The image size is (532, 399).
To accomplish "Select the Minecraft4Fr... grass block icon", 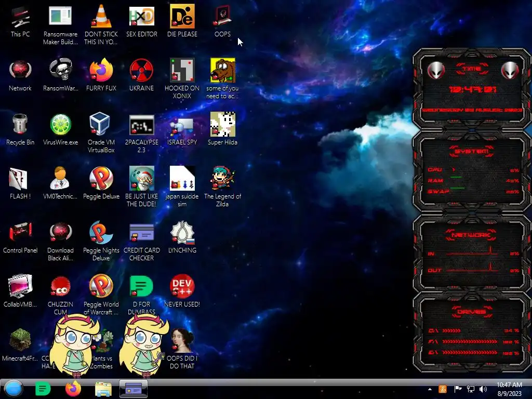I will (x=20, y=340).
